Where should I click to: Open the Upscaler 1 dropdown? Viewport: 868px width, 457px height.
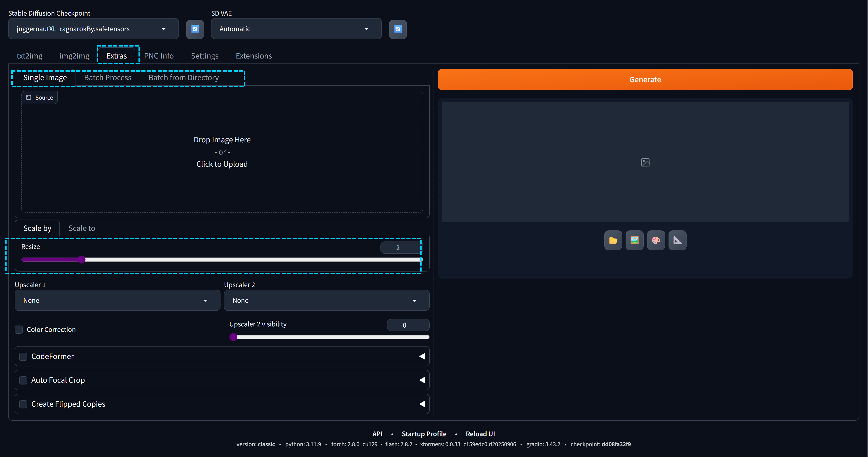(x=117, y=300)
